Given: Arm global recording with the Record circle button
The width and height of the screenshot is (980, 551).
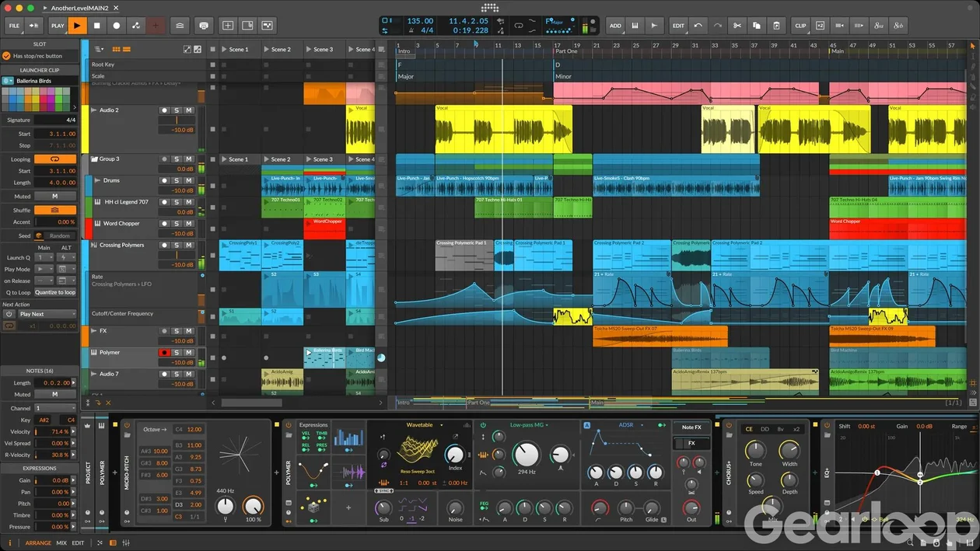Looking at the screenshot, I should (x=117, y=26).
